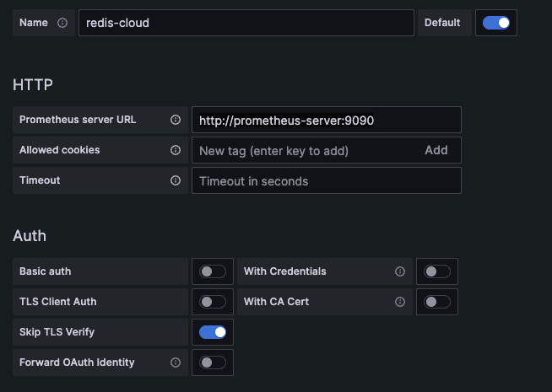Click the Forward OAuth Identity info icon
The height and width of the screenshot is (392, 552).
(176, 362)
